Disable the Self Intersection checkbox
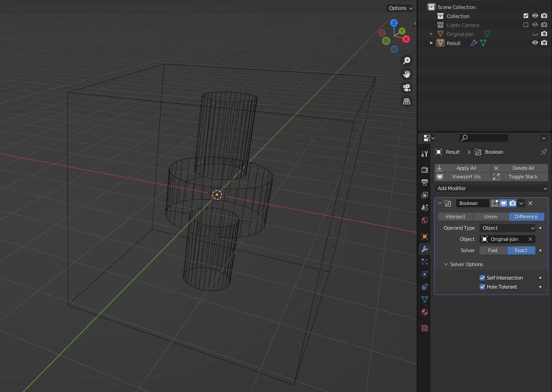The image size is (552, 392). pyautogui.click(x=482, y=278)
